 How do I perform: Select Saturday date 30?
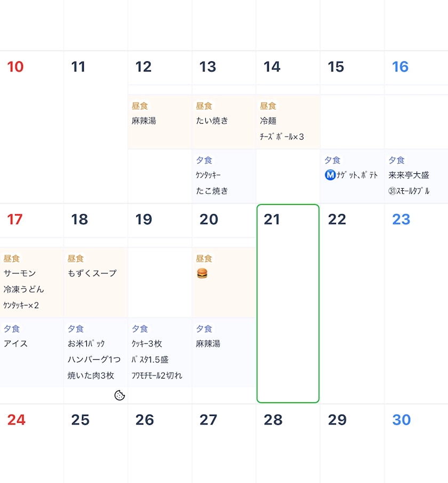point(401,420)
